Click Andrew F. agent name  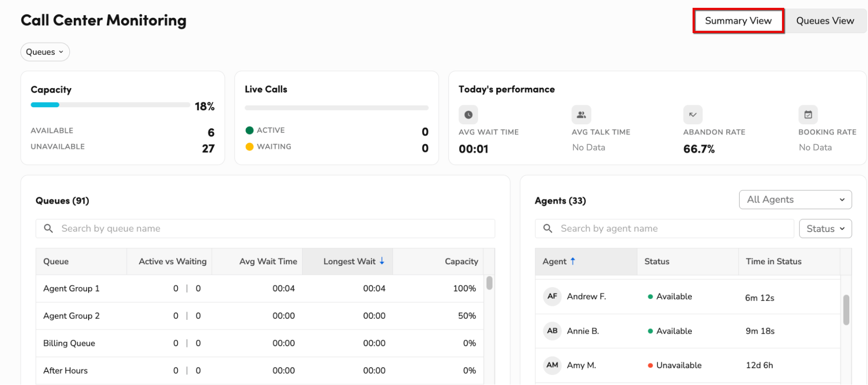click(x=586, y=296)
